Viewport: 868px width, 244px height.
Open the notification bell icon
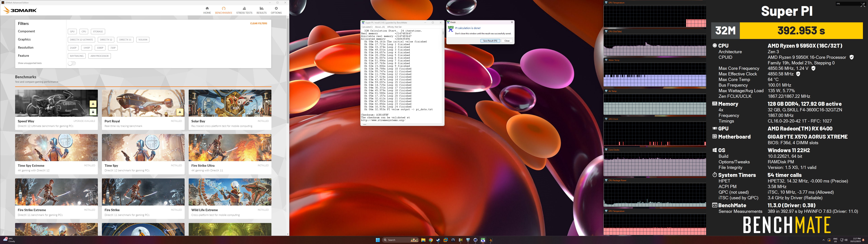(x=863, y=240)
